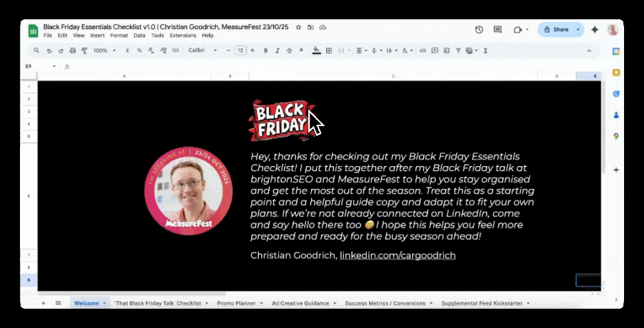The height and width of the screenshot is (328, 644).
Task: Insert a chart
Action: 447,50
